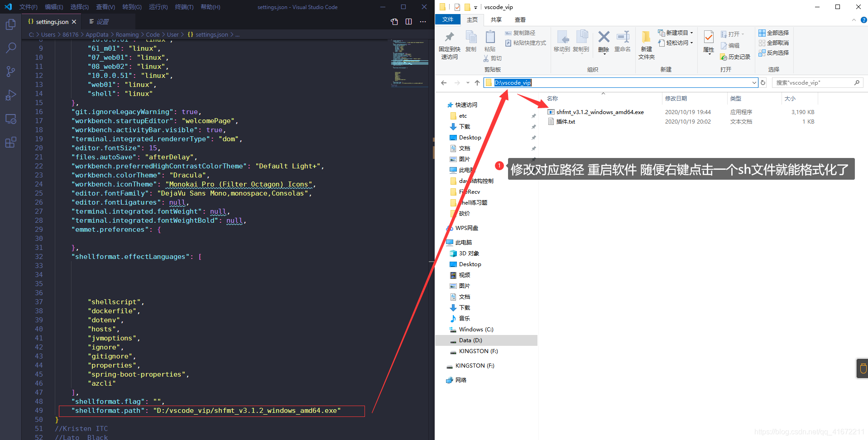Click the 移动到 icon in ribbon
This screenshot has width=868, height=440.
562,37
